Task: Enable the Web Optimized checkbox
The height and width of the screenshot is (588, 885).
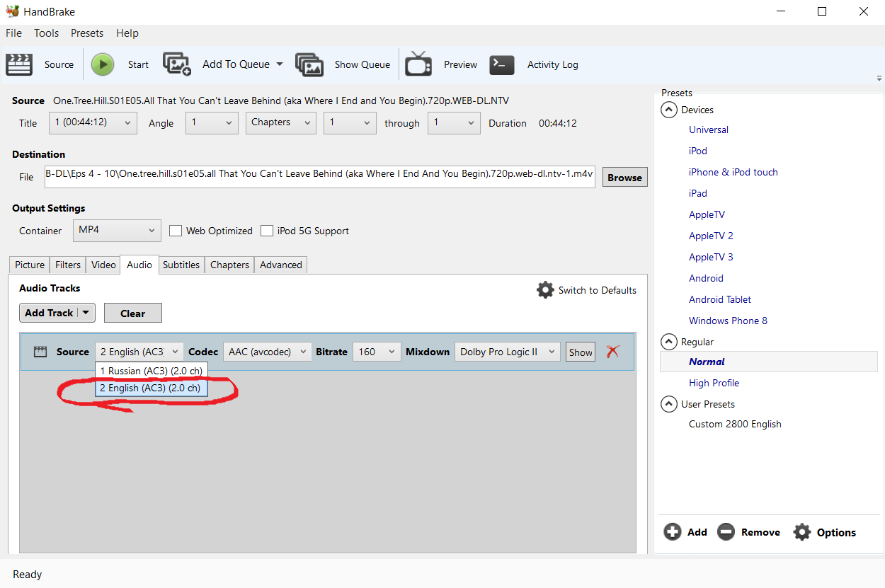Action: point(176,231)
